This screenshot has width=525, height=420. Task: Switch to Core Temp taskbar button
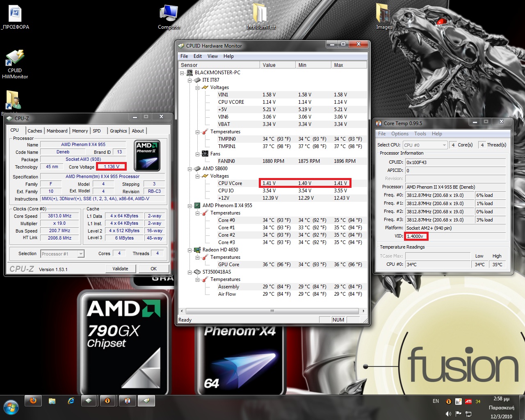(128, 401)
